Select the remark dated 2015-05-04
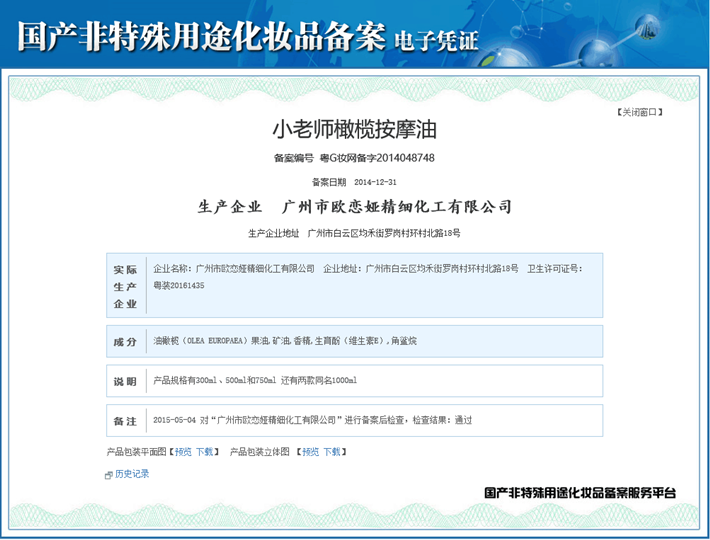This screenshot has height=540, width=710. [x=312, y=420]
